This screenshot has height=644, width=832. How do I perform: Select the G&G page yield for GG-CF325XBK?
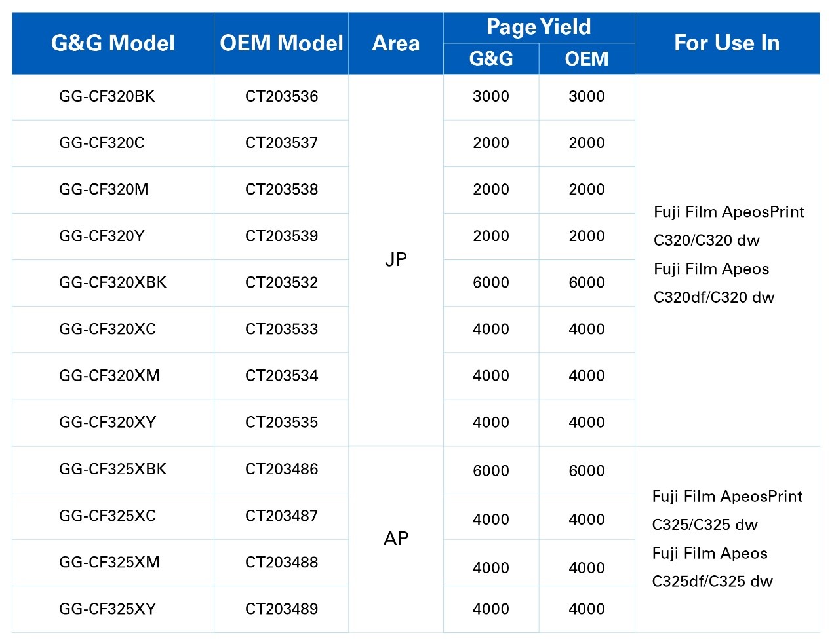(x=491, y=470)
